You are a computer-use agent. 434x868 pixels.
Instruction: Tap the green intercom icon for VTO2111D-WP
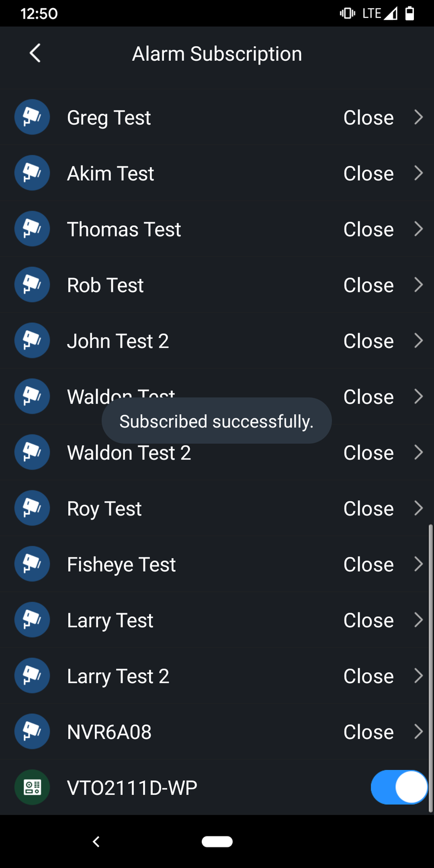[32, 787]
